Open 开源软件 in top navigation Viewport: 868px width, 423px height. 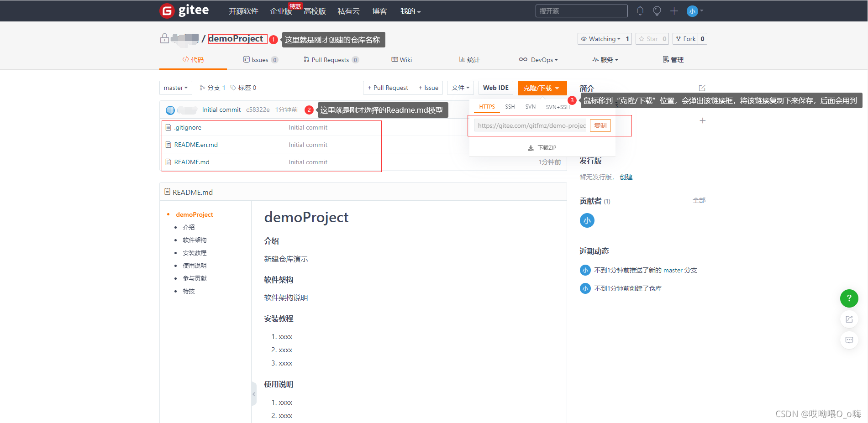click(x=243, y=11)
